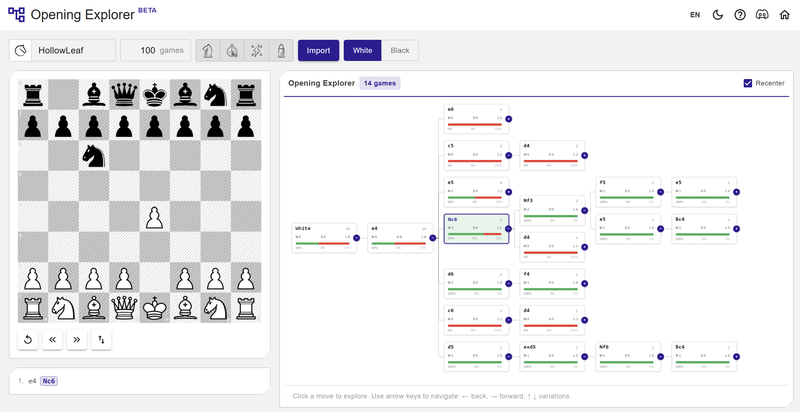Select the bullet time-control filter icon
This screenshot has width=800, height=412.
pyautogui.click(x=281, y=50)
